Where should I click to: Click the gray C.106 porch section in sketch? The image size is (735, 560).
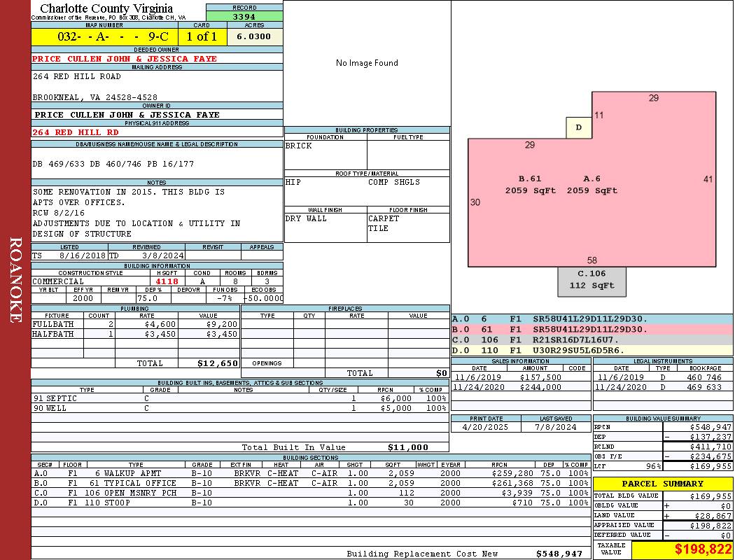point(591,280)
